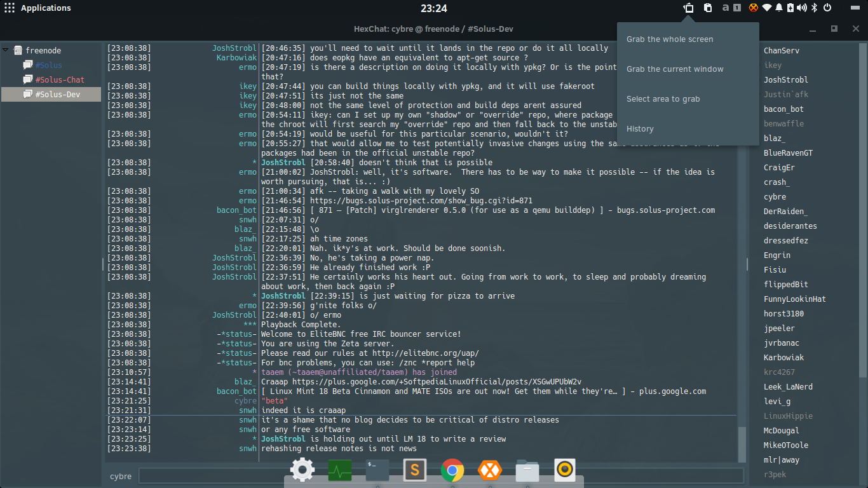This screenshot has height=488, width=868.
Task: Click the cybre nickname button
Action: pos(121,476)
